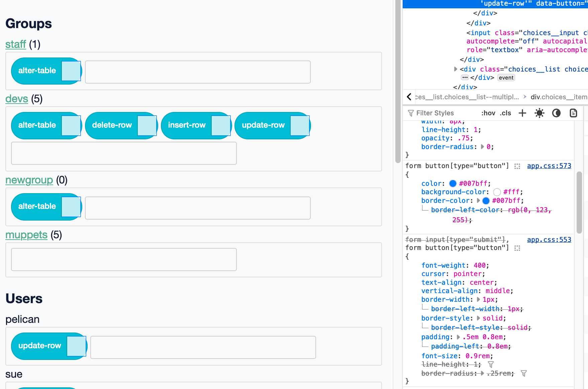Open color picker for border-color #007bff

pos(486,201)
